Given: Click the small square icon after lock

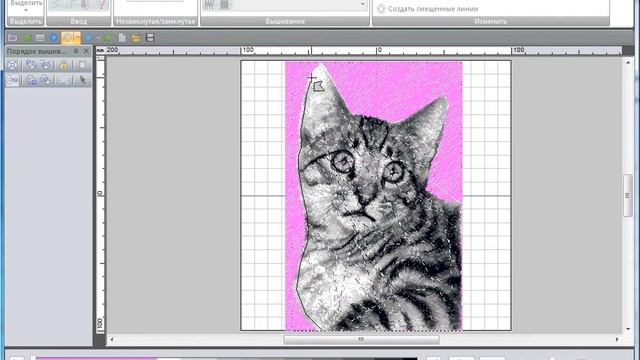Looking at the screenshot, I should [82, 65].
